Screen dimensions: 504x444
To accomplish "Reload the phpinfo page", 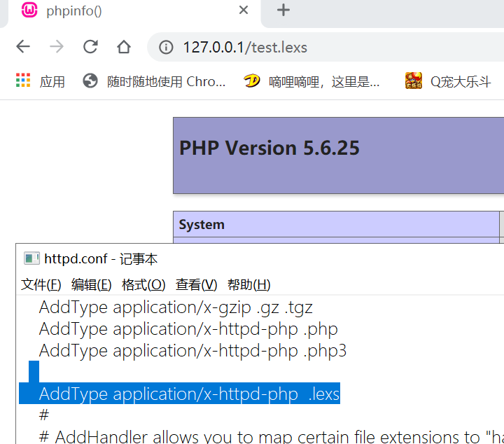I will click(x=90, y=47).
